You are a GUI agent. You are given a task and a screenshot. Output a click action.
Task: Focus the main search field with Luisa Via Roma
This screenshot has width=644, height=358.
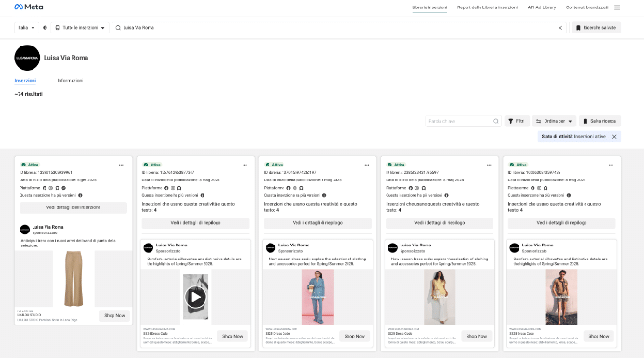pyautogui.click(x=339, y=28)
